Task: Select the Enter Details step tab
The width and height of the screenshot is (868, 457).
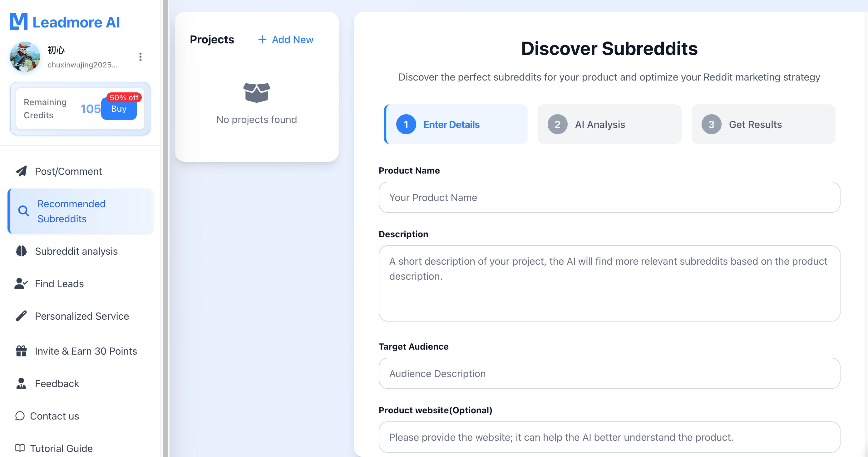Action: [x=456, y=124]
